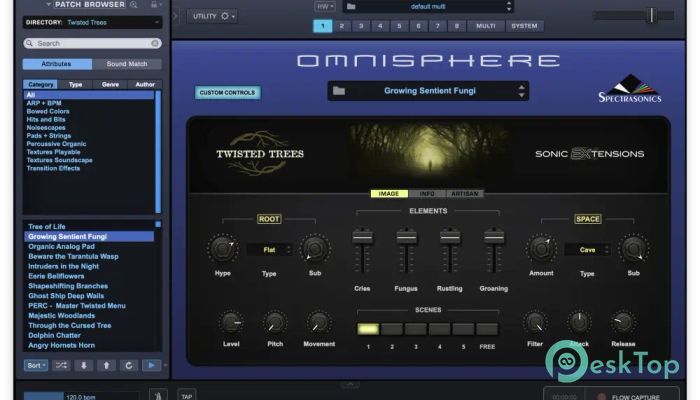This screenshot has height=400, width=700.
Task: Adjust the master volume slider at top right
Action: [651, 15]
